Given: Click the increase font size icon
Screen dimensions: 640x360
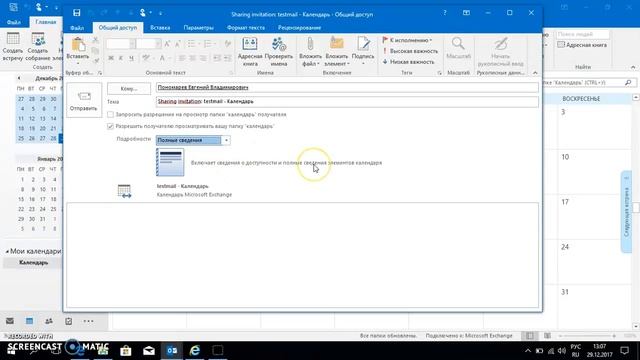Looking at the screenshot, I should 167,44.
